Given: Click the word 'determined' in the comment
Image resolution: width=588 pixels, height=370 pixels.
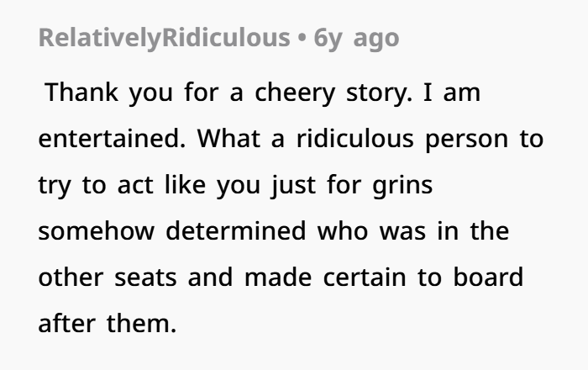Looking at the screenshot, I should 236,230.
